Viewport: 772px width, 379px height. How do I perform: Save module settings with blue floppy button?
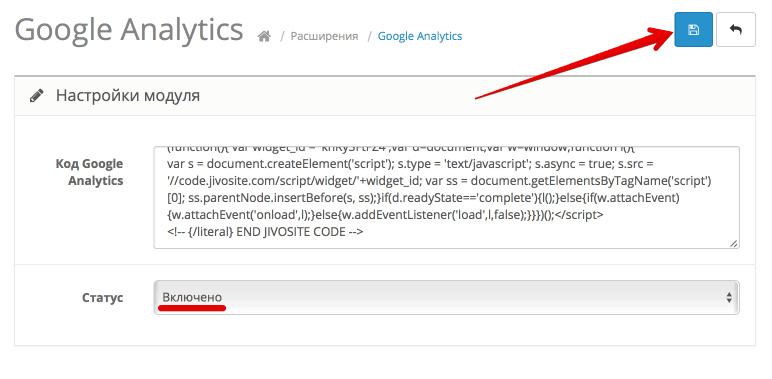click(693, 30)
